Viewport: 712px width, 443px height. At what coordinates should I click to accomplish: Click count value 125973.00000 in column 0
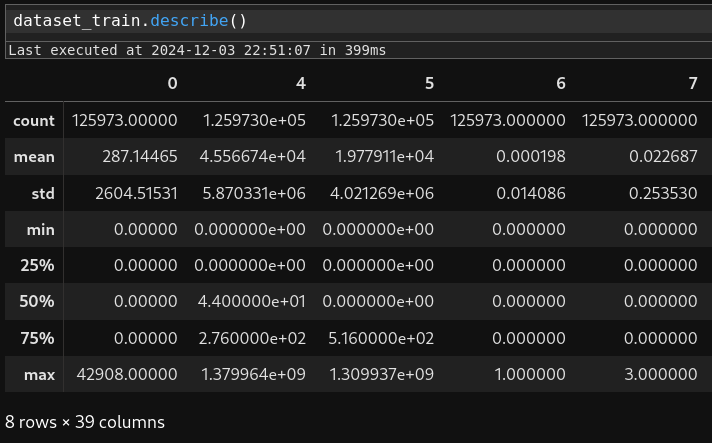pyautogui.click(x=125, y=120)
